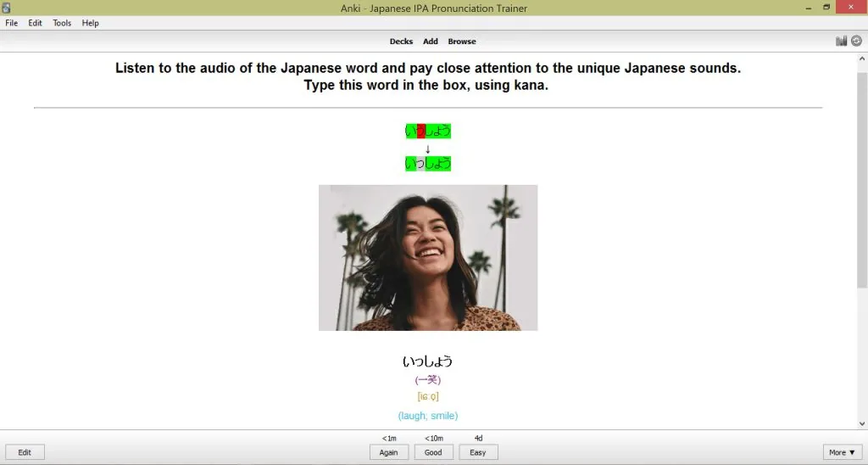Click Add in the top toolbar

tap(431, 41)
